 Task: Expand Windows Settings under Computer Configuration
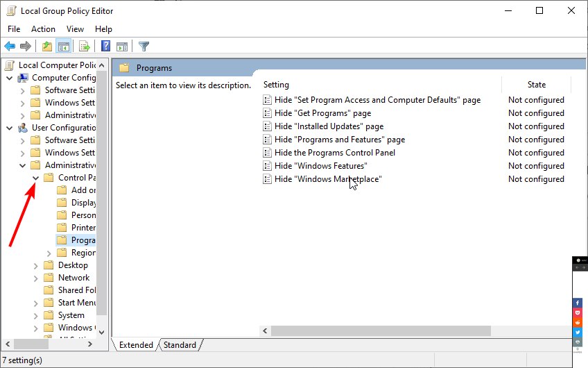click(22, 103)
